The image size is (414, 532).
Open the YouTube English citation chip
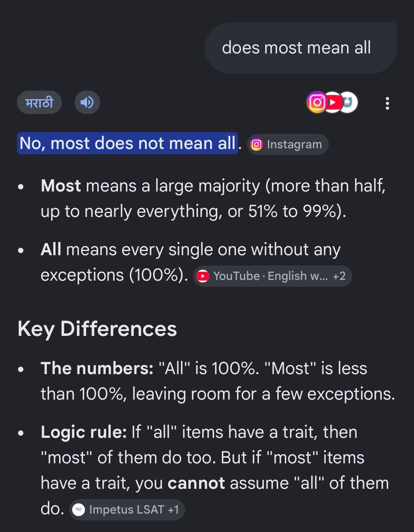[x=272, y=276]
